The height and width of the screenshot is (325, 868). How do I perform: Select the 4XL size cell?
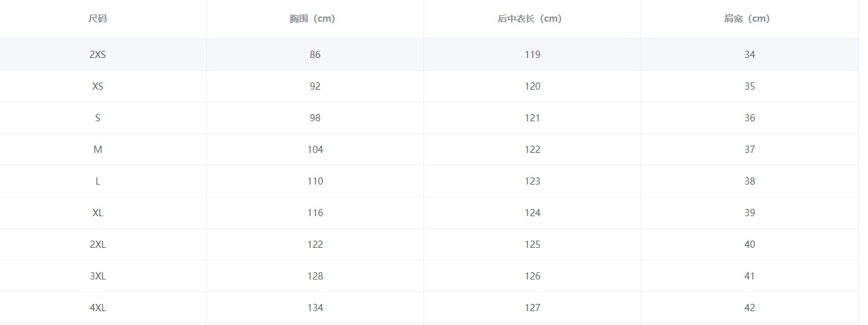click(97, 308)
